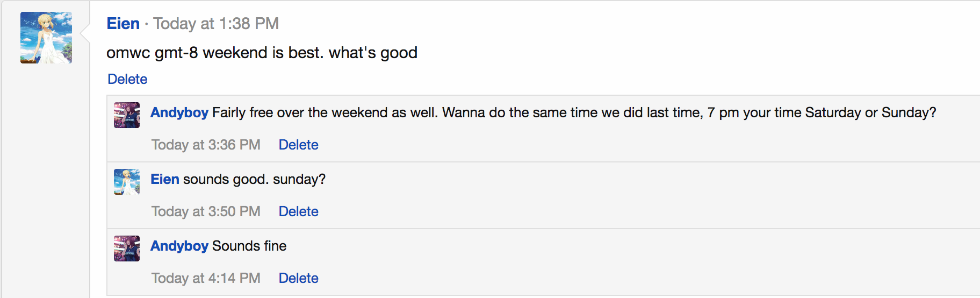Click the 'Today at 4:14 PM' timestamp
Viewport: 980px width, 298px height.
coord(206,278)
